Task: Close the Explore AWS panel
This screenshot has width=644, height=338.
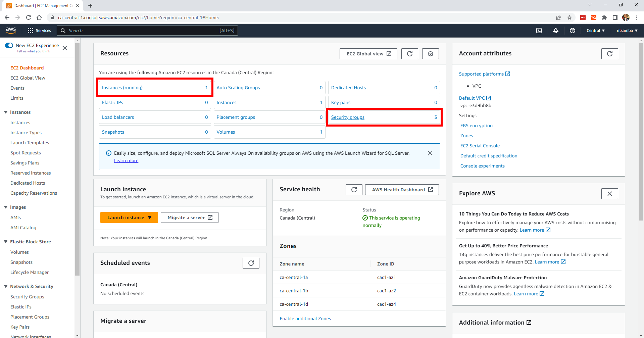Action: click(x=610, y=194)
